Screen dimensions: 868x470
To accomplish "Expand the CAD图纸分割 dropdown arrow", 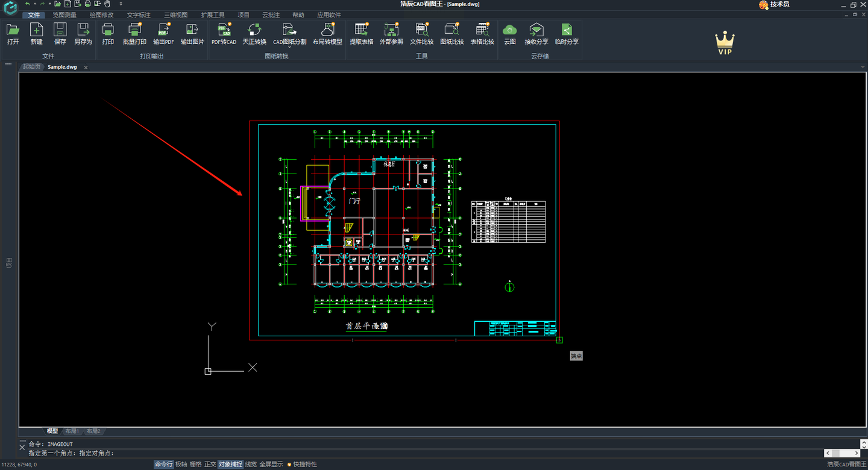I will (289, 48).
